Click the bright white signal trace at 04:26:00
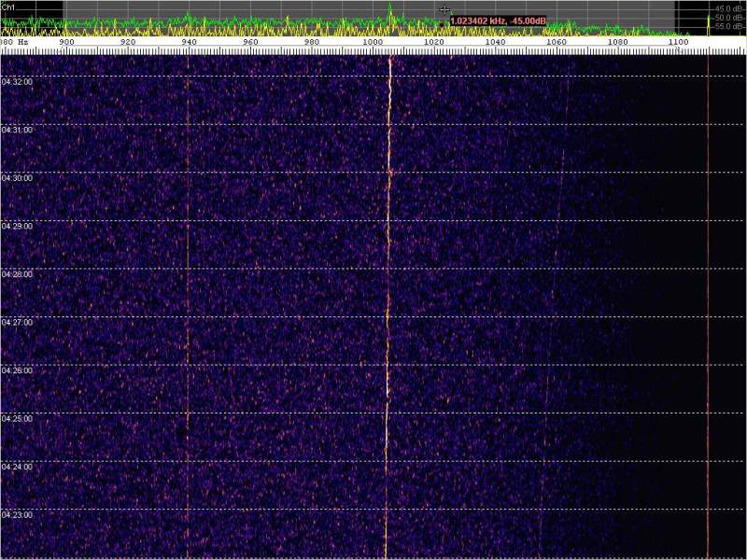 pyautogui.click(x=387, y=371)
